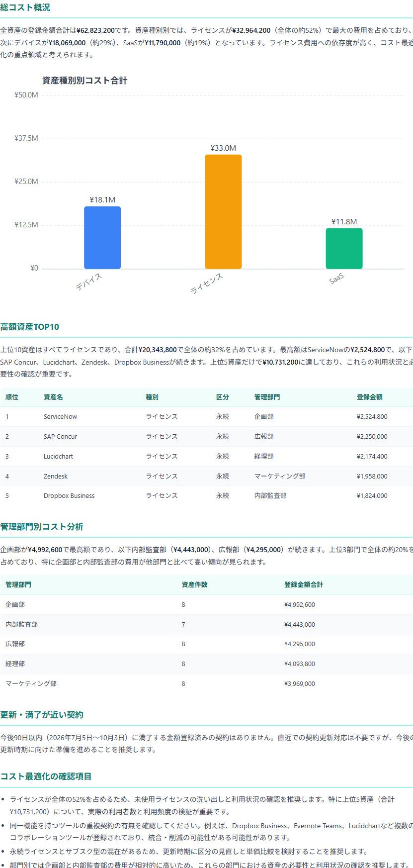
Task: Click 内部監査部 in the Dropbox Business row
Action: 270,496
